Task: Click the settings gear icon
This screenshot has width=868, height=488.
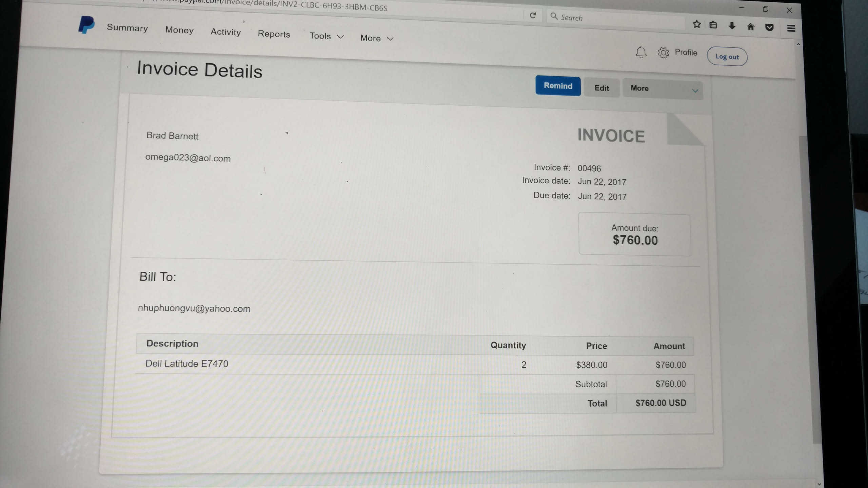Action: 663,53
